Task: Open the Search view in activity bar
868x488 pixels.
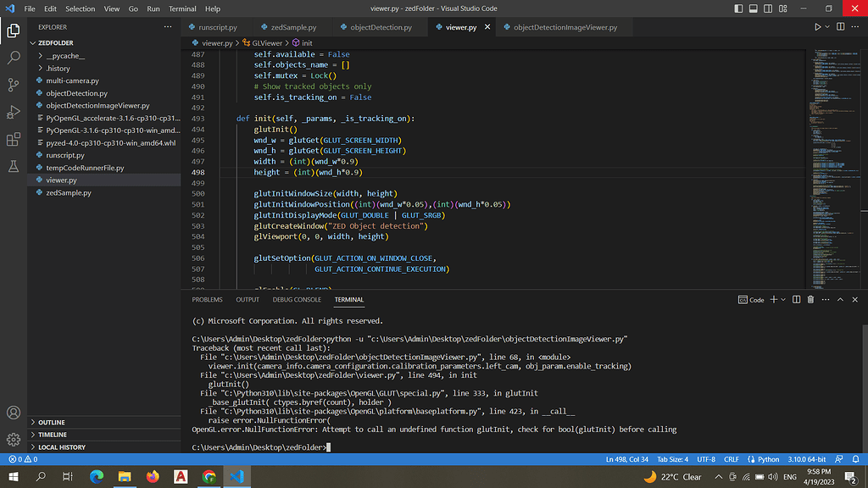Action: coord(14,58)
